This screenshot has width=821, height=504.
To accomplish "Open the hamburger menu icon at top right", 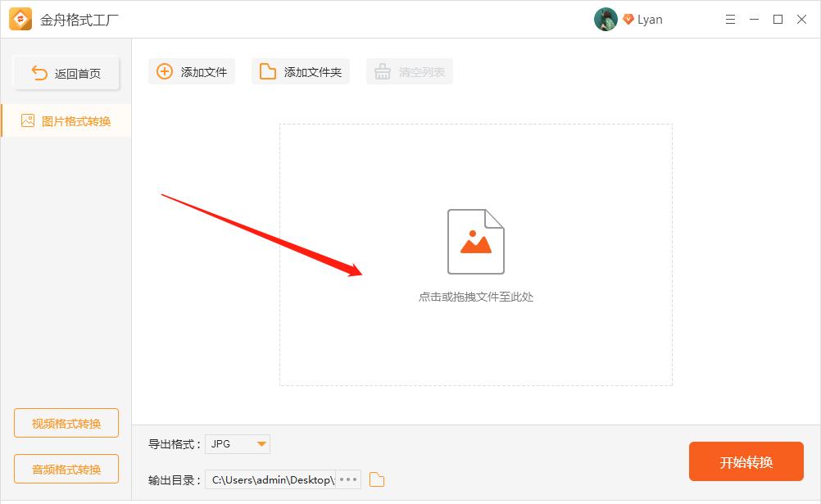I will pos(730,19).
